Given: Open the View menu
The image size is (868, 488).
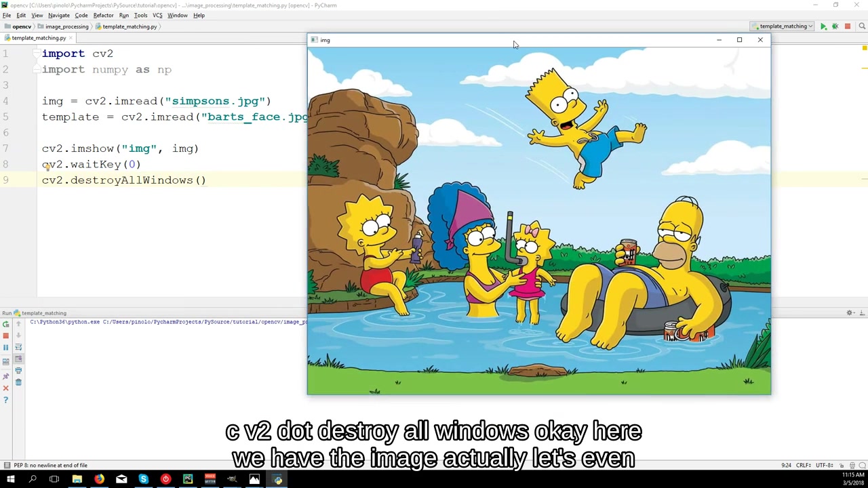Looking at the screenshot, I should click(x=37, y=15).
